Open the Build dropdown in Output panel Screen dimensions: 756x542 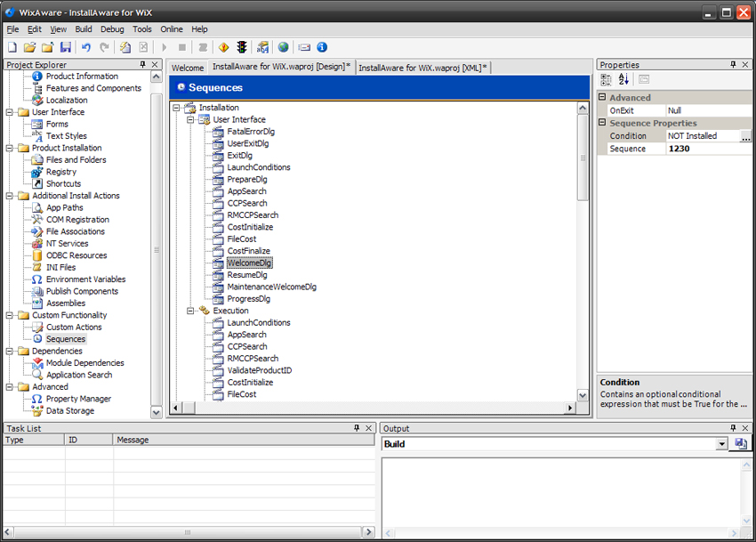(x=722, y=443)
